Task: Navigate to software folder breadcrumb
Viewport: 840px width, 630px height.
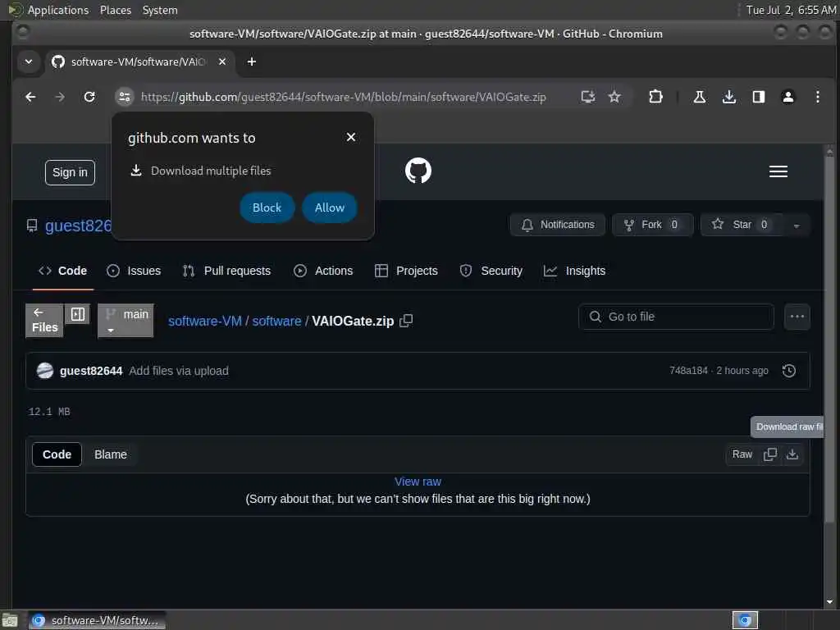Action: (x=277, y=321)
